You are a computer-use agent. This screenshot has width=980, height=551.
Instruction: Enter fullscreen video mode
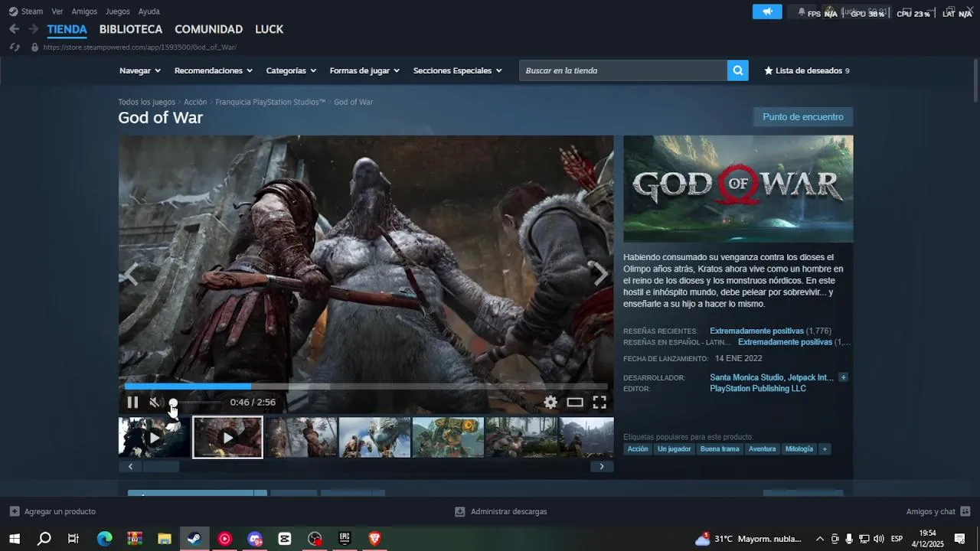[x=599, y=403]
